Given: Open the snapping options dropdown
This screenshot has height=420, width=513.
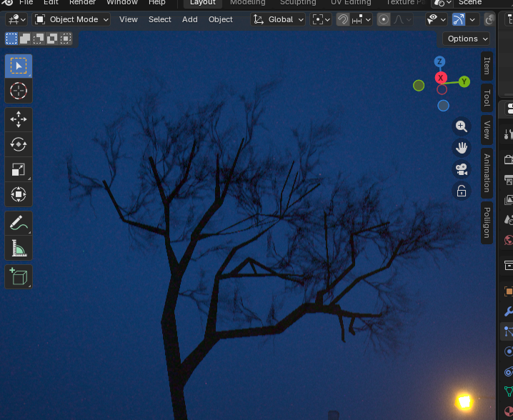Looking at the screenshot, I should pyautogui.click(x=361, y=19).
